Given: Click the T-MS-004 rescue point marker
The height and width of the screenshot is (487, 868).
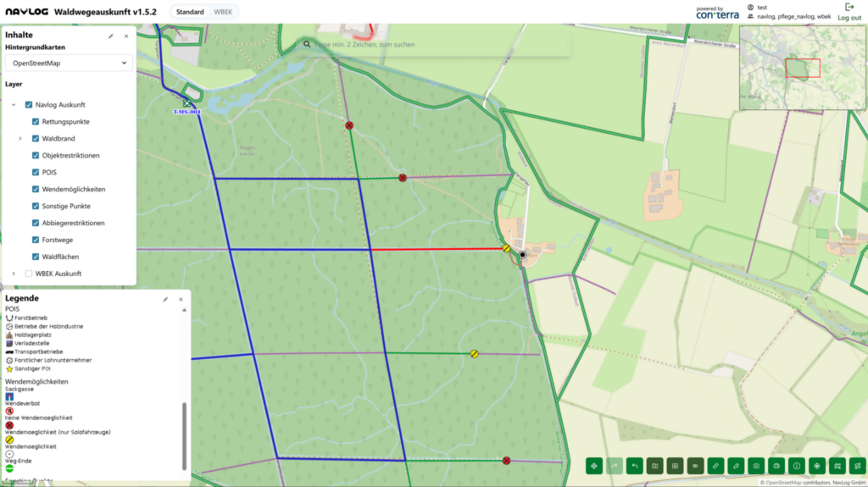Looking at the screenshot, I should tap(187, 103).
